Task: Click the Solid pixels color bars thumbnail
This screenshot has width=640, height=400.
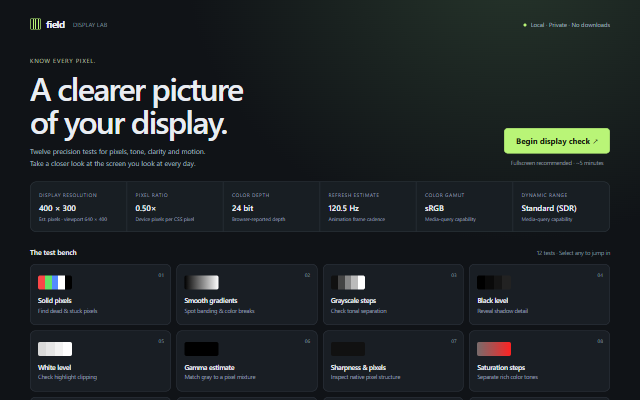Action: 55,282
